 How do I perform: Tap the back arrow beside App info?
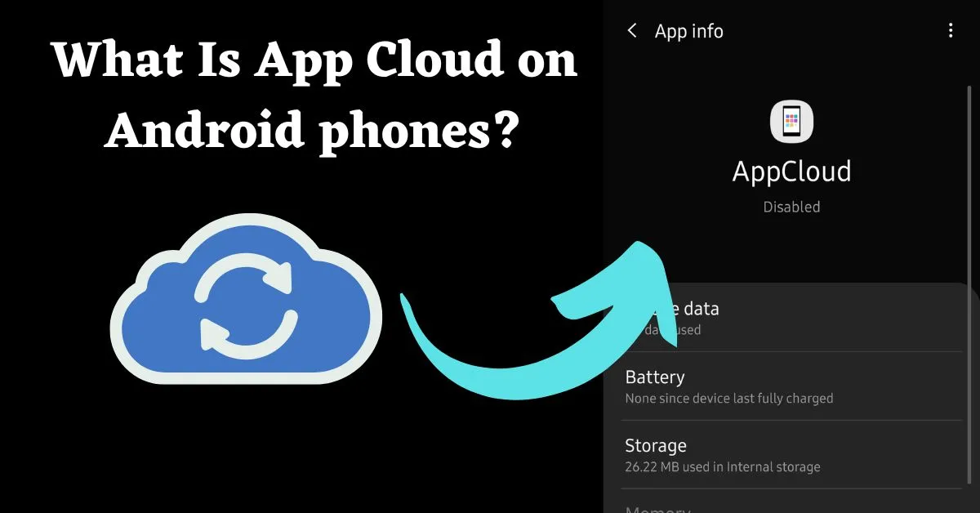pos(631,31)
